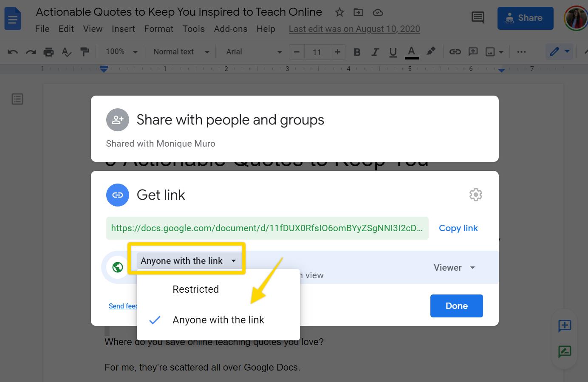588x382 pixels.
Task: Decrease font size with minus button
Action: click(x=297, y=52)
